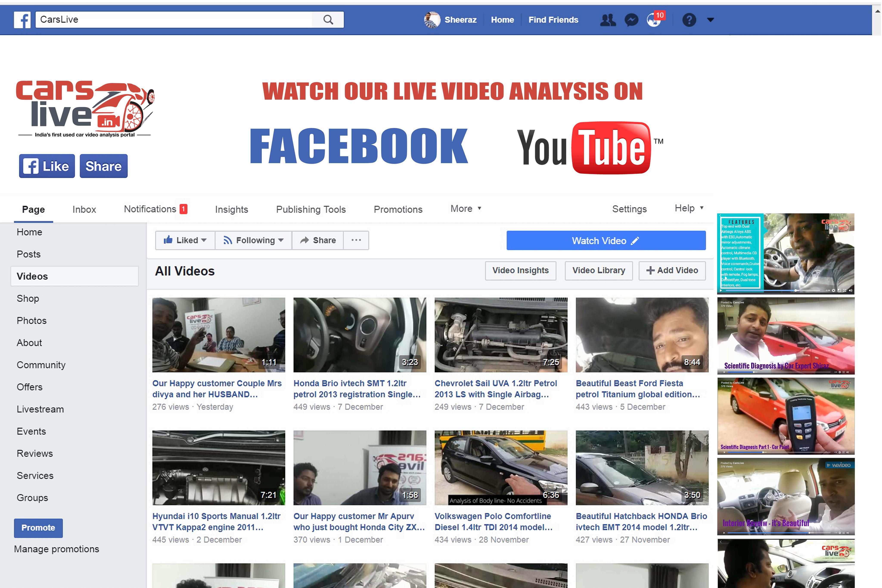Play the Chevrolet Sail UVA video thumbnail
Screen dimensions: 882x588
point(501,335)
